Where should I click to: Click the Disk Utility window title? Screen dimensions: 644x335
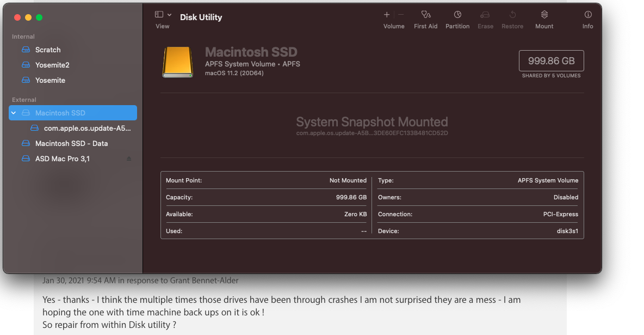pyautogui.click(x=201, y=17)
